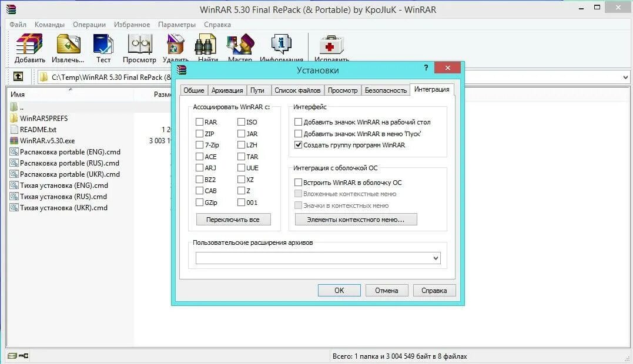Select the WinRAR.v5.30.exe file icon
This screenshot has width=633, height=364.
[14, 141]
